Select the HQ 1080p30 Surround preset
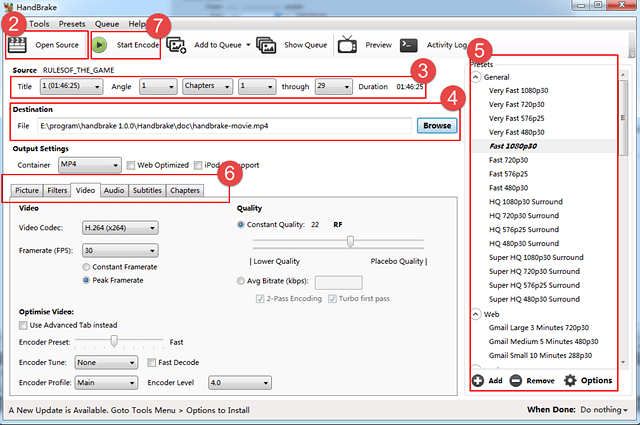 [x=526, y=201]
